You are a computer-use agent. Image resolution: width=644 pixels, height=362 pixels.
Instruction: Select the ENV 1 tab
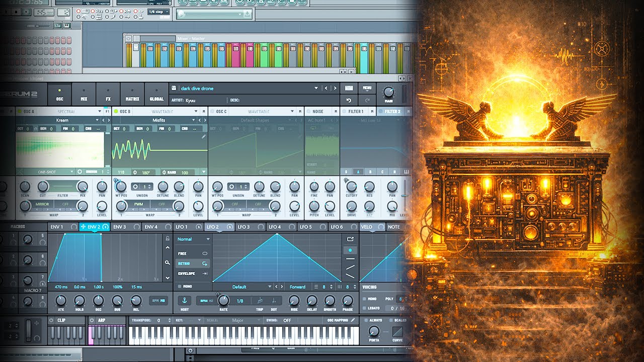point(63,227)
